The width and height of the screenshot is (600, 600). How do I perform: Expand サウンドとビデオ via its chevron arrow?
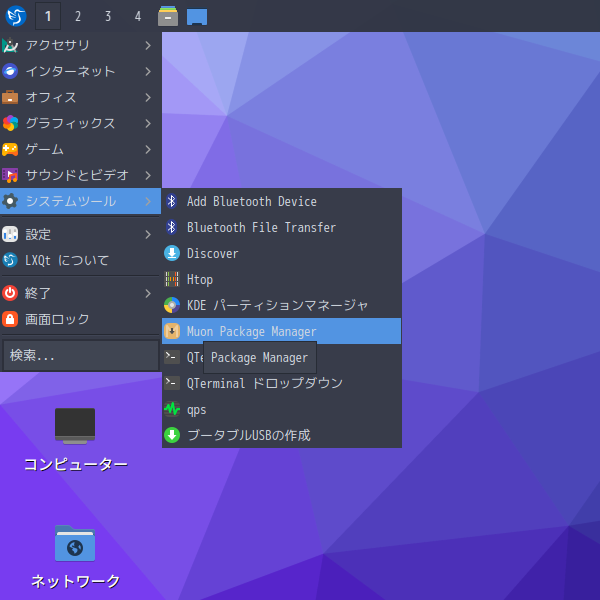(148, 176)
